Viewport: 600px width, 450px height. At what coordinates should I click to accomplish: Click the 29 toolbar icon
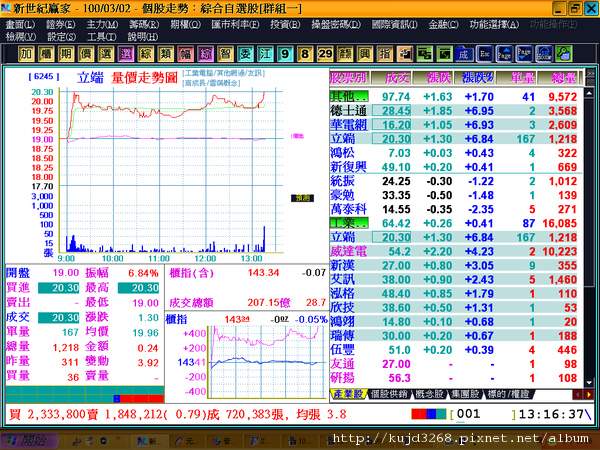[x=325, y=54]
